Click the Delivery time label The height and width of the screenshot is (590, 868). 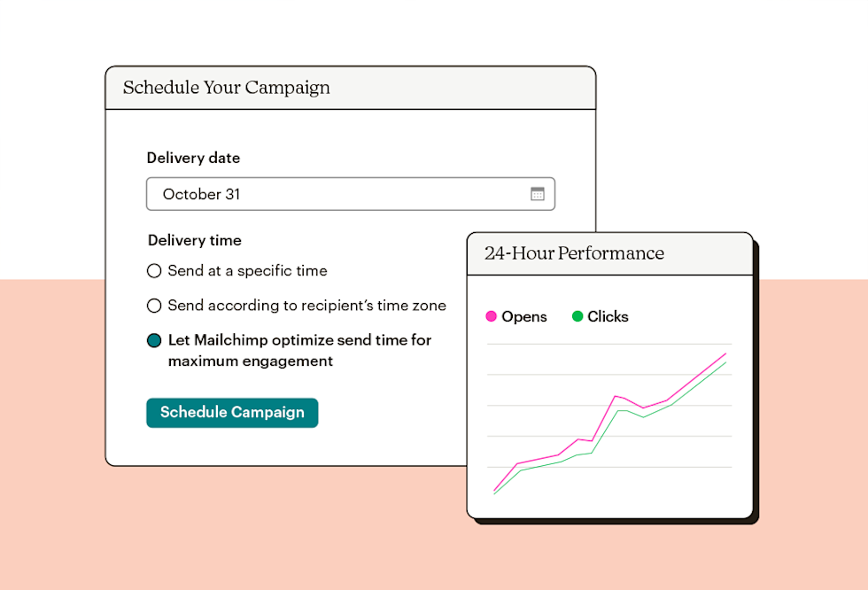pyautogui.click(x=194, y=240)
